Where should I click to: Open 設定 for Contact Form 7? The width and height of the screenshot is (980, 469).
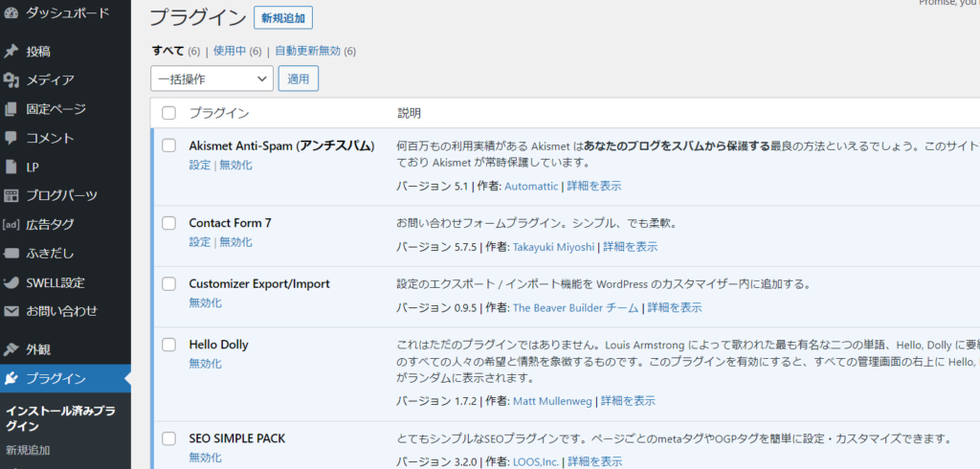(x=200, y=242)
